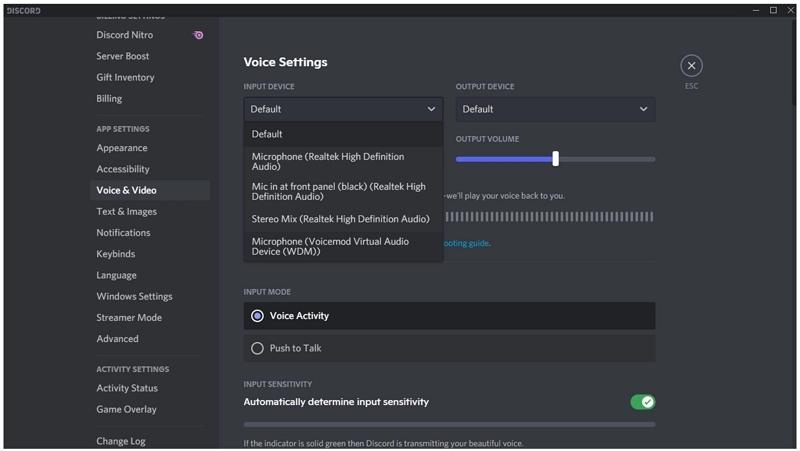Click the output volume slider handle

(555, 158)
